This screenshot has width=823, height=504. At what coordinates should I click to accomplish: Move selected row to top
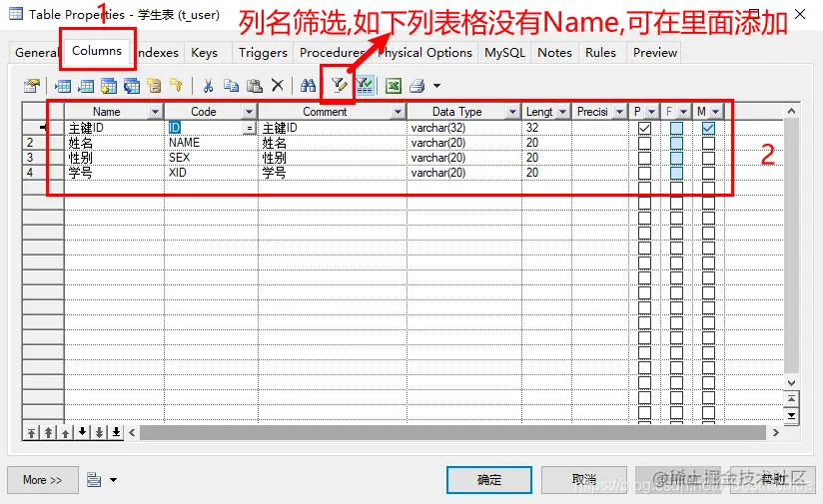pos(32,433)
